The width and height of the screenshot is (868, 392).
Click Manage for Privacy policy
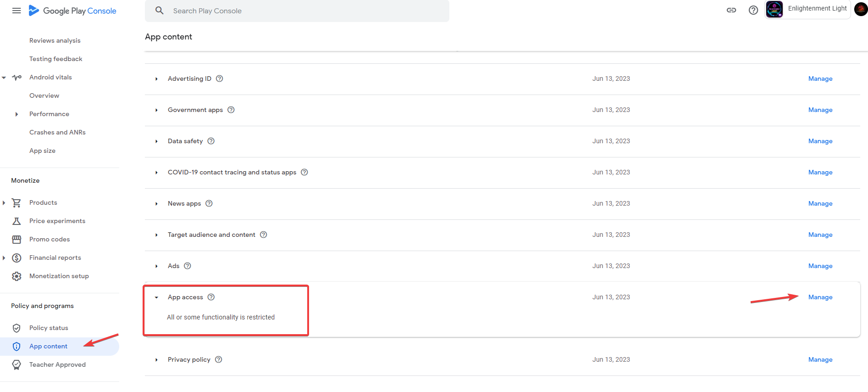click(820, 359)
